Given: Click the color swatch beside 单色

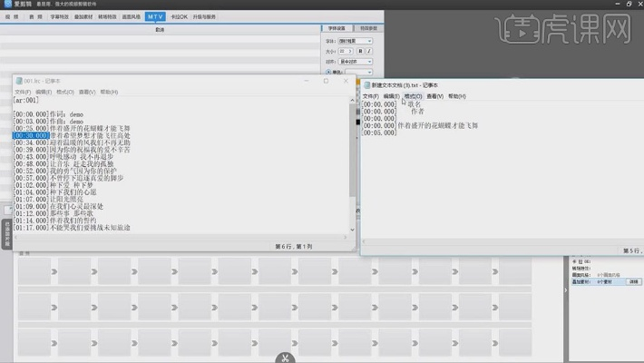Looking at the screenshot, I should click(357, 72).
